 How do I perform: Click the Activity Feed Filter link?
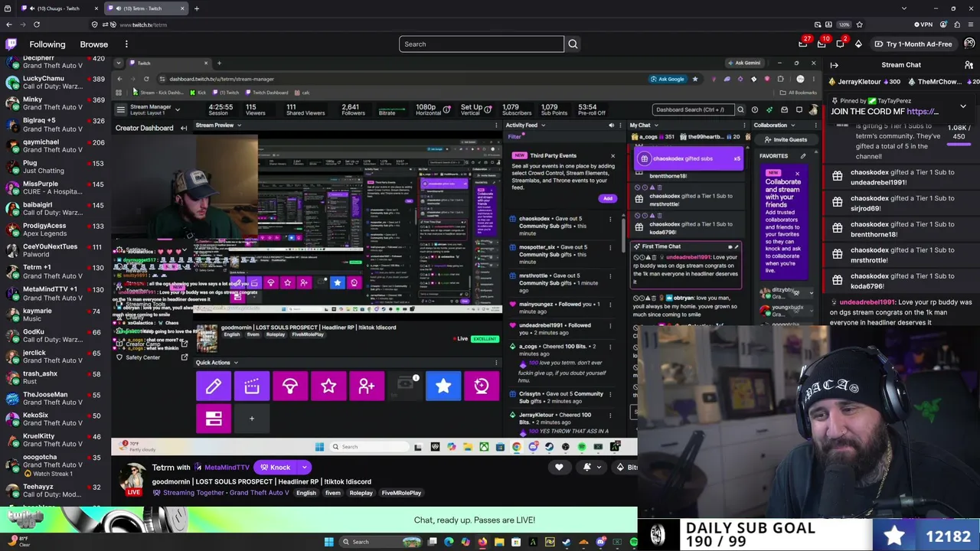point(514,137)
